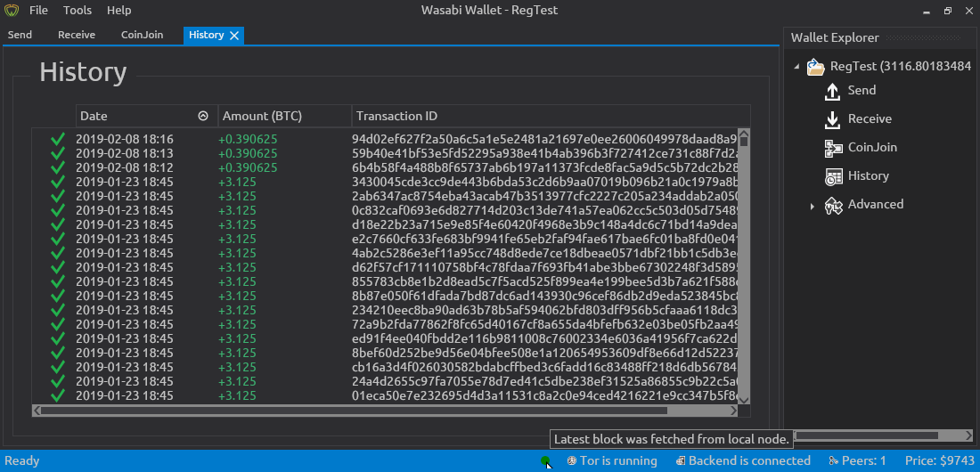Click the Tor is running status text
Screen dimensions: 980x472
coord(619,461)
